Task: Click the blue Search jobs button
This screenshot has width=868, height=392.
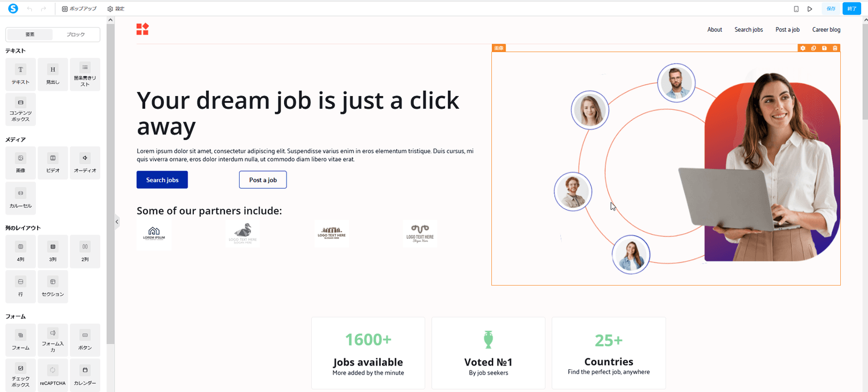Action: 162,180
